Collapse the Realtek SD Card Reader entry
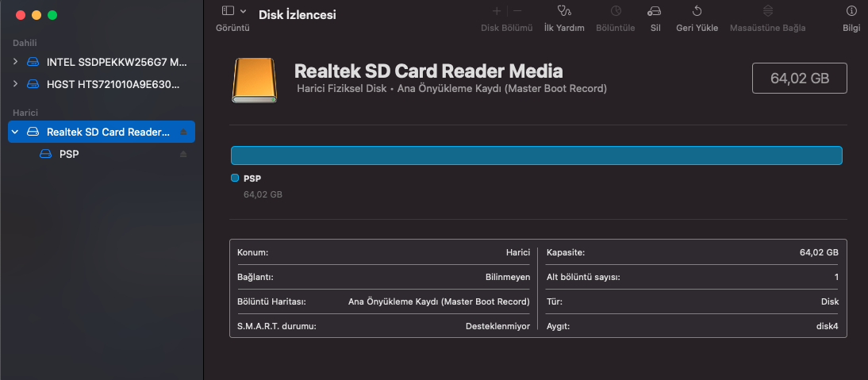Screen dimensions: 868x380 pyautogui.click(x=15, y=132)
